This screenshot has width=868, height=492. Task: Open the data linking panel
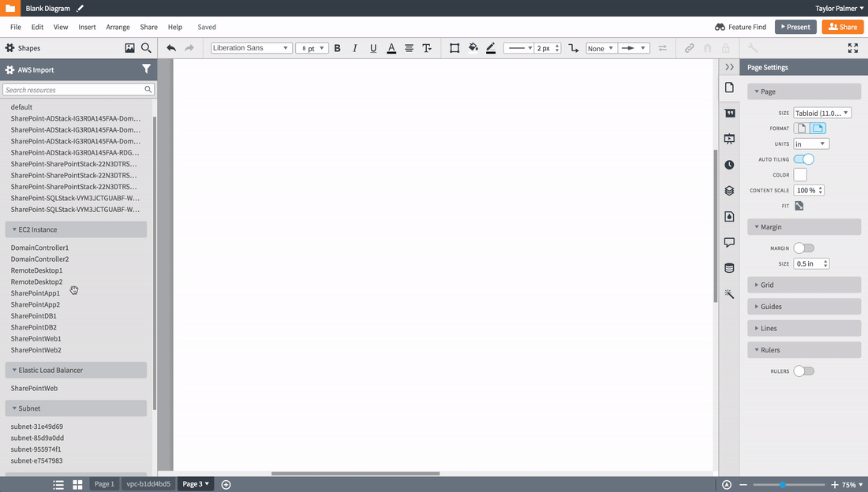[x=729, y=268]
